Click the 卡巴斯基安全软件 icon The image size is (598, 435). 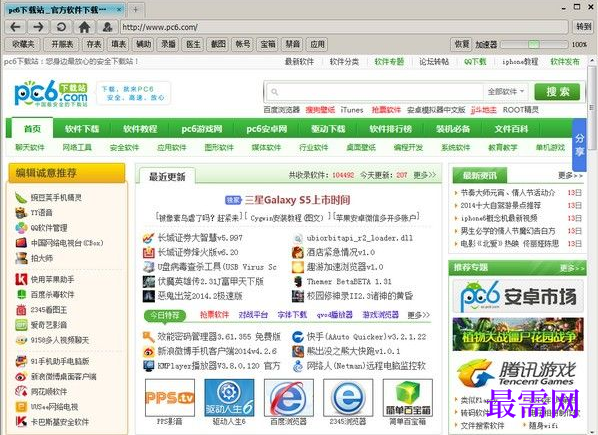(21, 422)
